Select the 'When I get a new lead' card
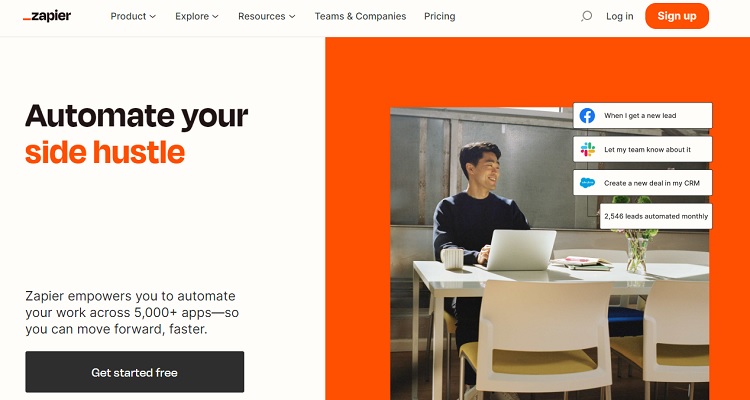750x400 pixels. tap(642, 116)
